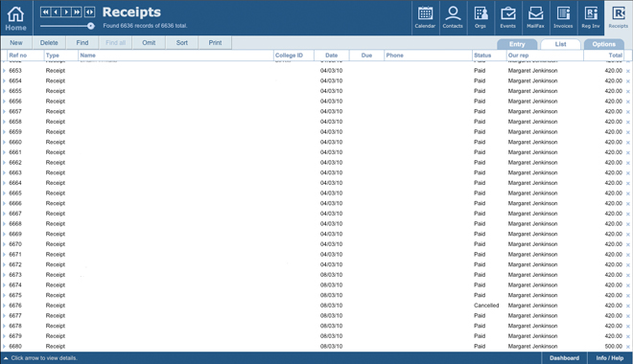The height and width of the screenshot is (364, 633).
Task: Delete receipt 6669 with its x icon
Action: pos(628,234)
